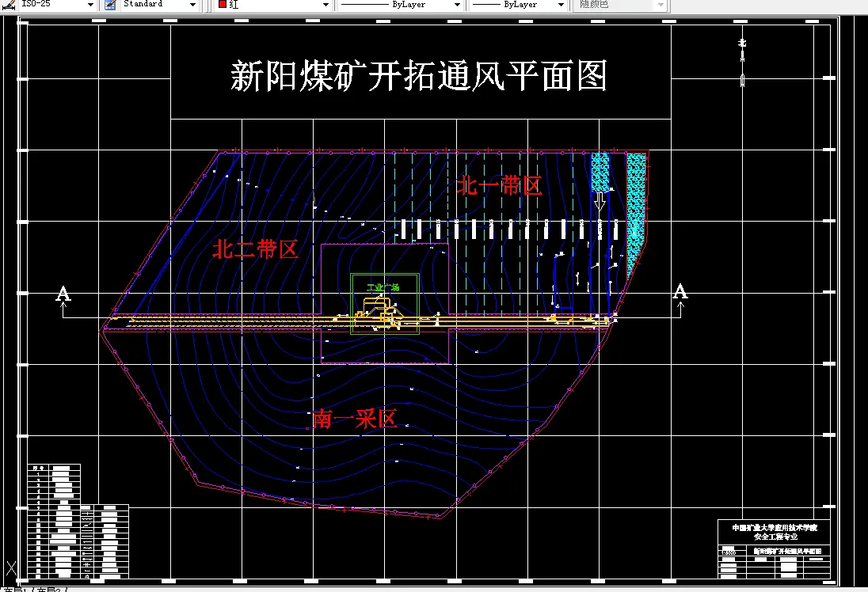Click the dimension style icon beside ISO-25

point(10,5)
